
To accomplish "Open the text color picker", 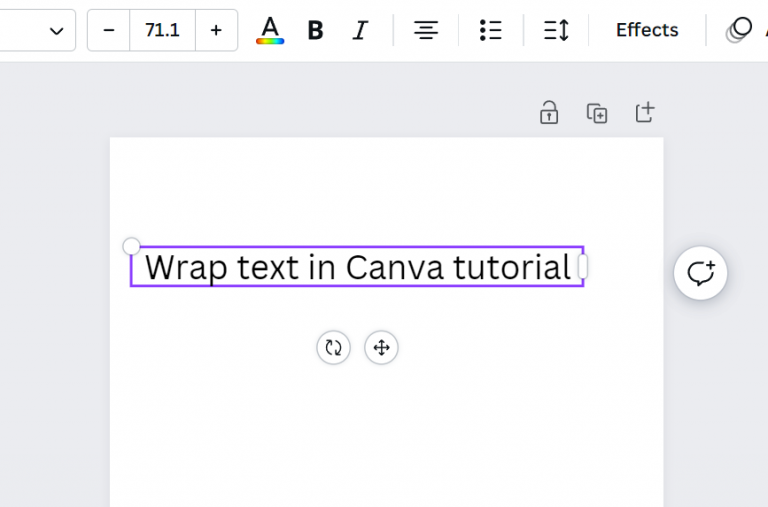I will pyautogui.click(x=269, y=30).
